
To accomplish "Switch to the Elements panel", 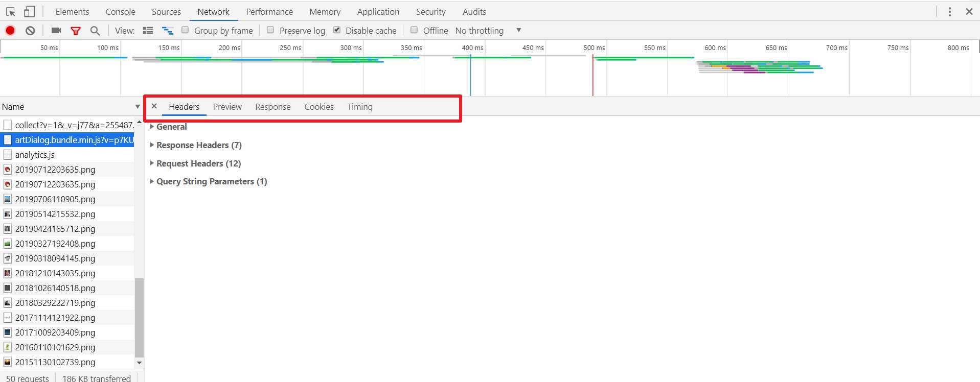I will [72, 12].
